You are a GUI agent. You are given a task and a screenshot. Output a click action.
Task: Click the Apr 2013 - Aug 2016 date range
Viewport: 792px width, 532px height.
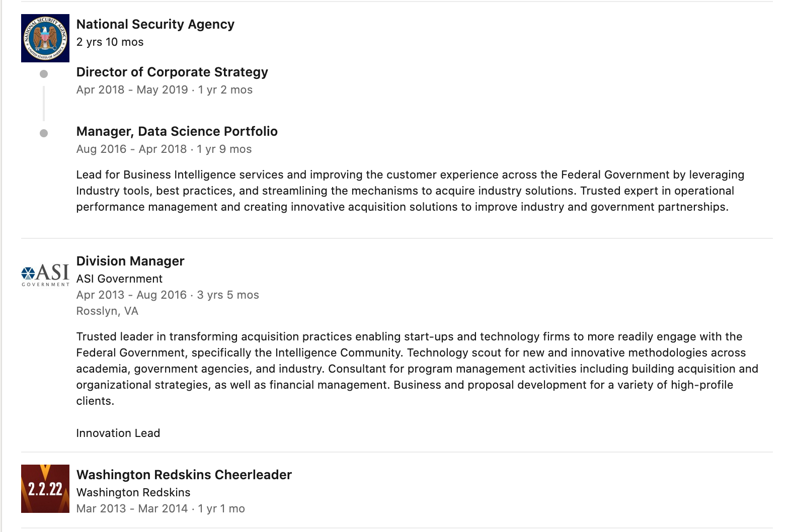point(132,295)
